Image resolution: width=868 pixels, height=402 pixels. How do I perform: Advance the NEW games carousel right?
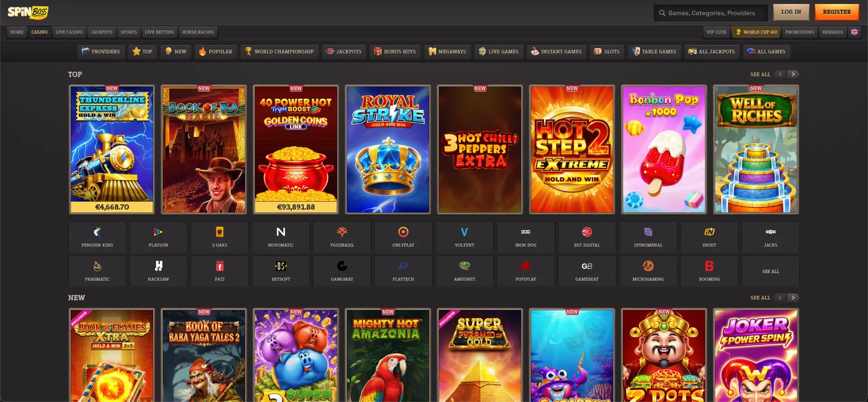[x=793, y=298]
